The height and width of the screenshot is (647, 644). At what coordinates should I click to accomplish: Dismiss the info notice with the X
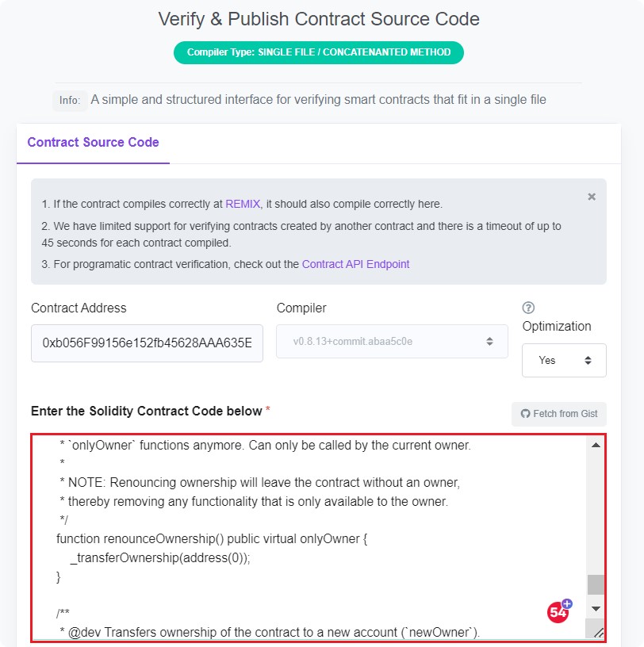click(592, 197)
